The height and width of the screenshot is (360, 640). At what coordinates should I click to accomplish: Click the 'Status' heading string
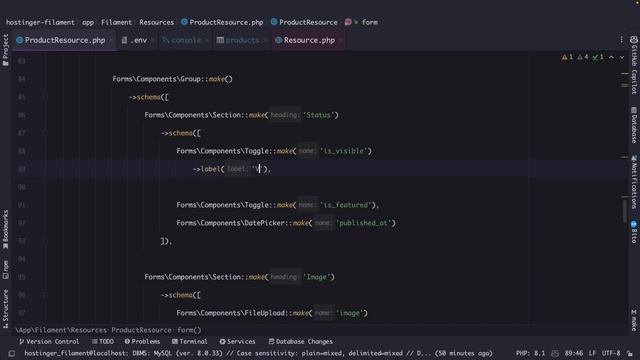point(318,115)
